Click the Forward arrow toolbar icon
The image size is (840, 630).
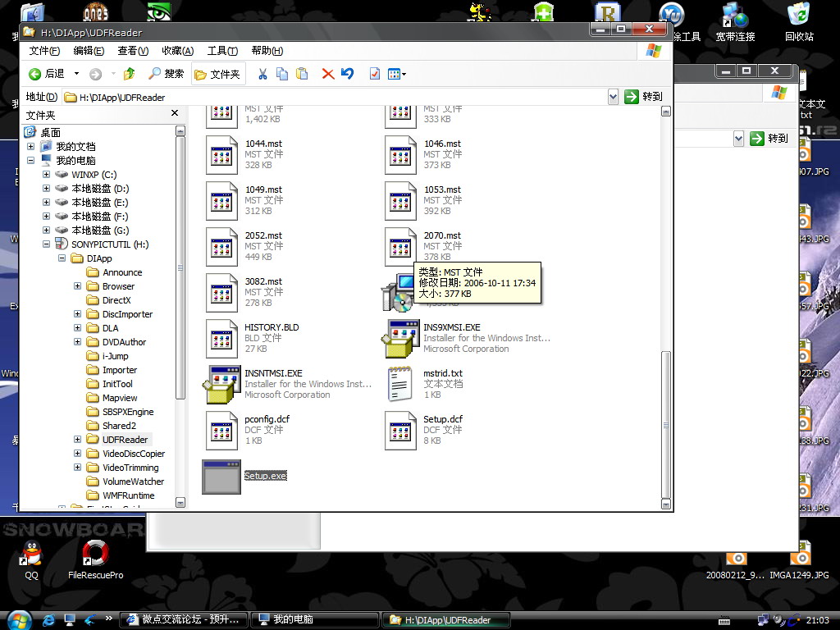click(96, 74)
